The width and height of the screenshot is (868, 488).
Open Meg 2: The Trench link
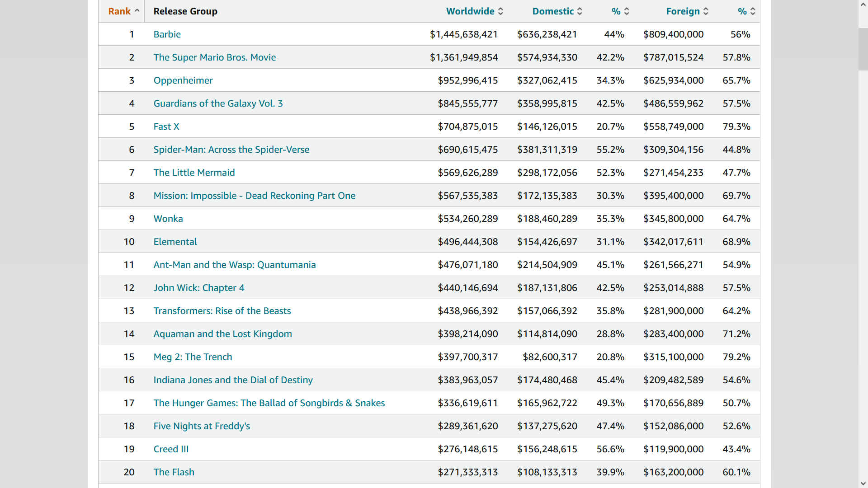pos(193,357)
